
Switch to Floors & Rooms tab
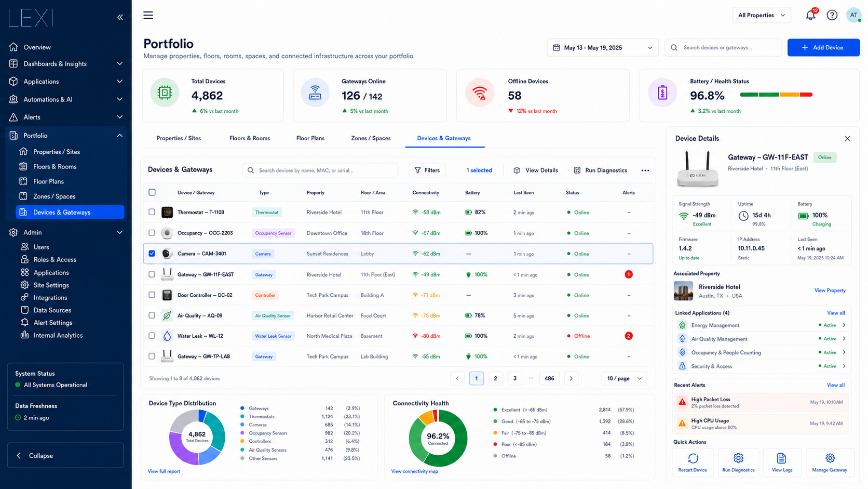[250, 138]
